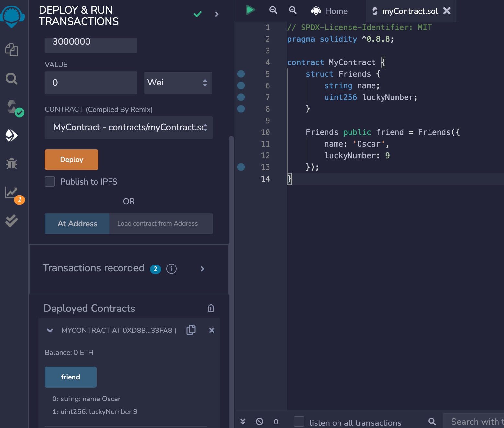The image size is (504, 428).
Task: Click line number 14 in gutter
Action: point(265,179)
